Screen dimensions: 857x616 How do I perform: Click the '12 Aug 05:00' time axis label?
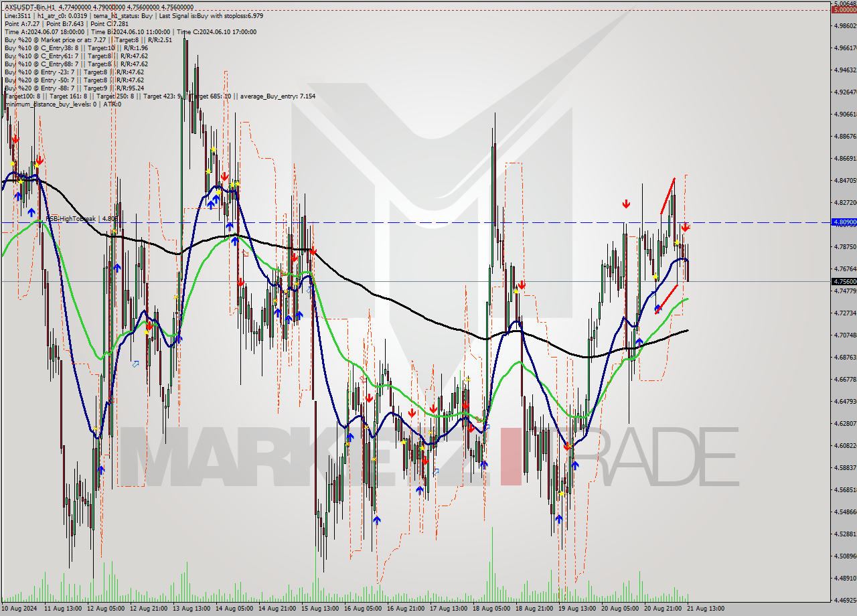click(x=106, y=609)
